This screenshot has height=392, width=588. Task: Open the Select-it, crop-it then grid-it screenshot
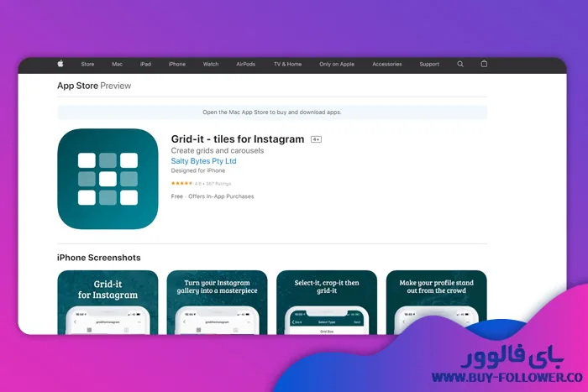(327, 302)
